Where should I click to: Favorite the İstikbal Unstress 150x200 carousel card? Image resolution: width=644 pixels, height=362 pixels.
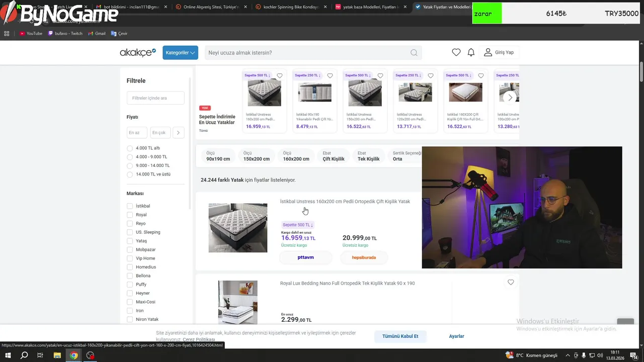point(380,76)
